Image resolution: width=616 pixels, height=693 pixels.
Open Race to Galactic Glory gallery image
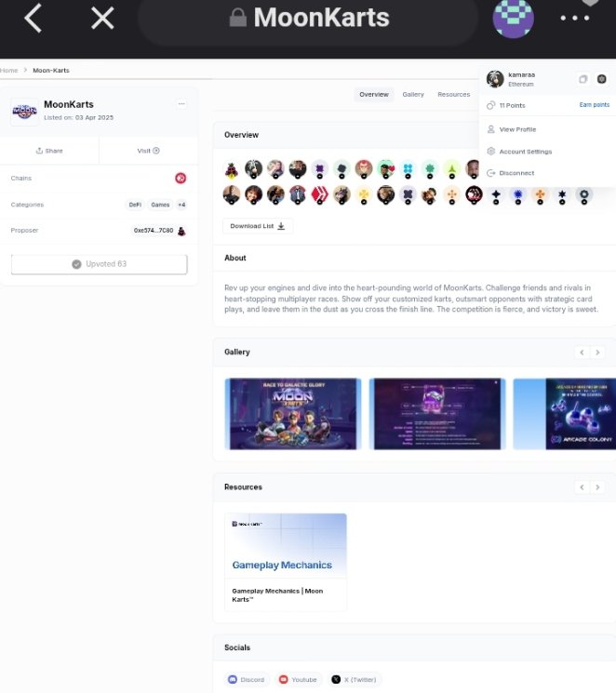[x=293, y=414]
